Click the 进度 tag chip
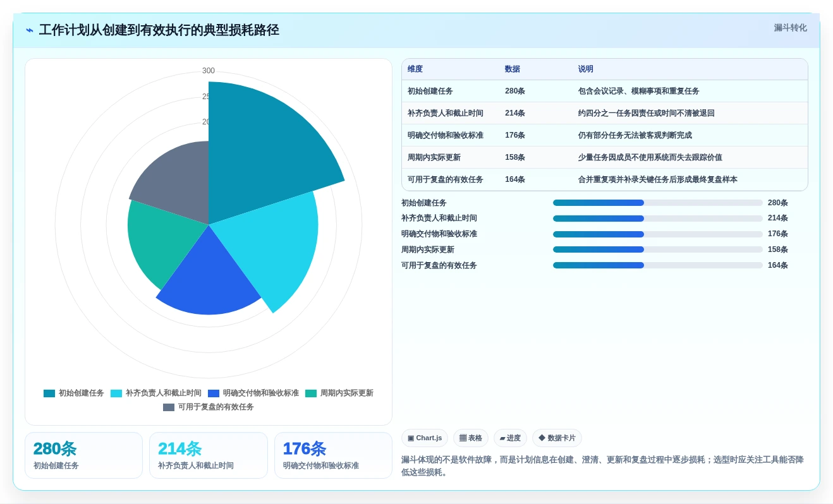The image size is (833, 504). click(510, 438)
